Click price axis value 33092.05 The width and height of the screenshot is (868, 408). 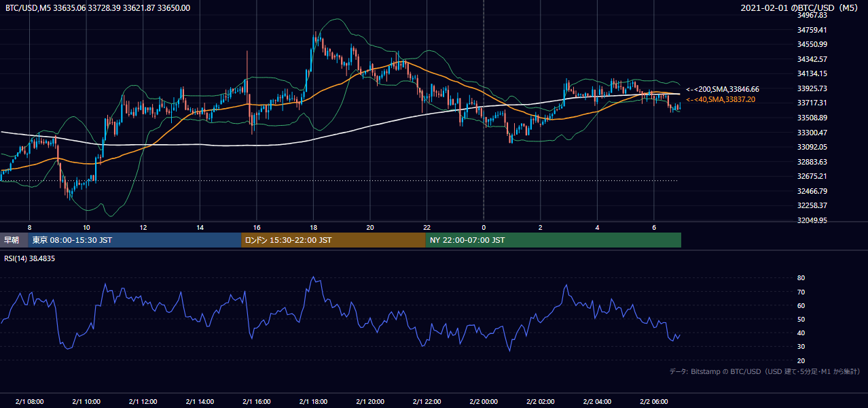812,147
